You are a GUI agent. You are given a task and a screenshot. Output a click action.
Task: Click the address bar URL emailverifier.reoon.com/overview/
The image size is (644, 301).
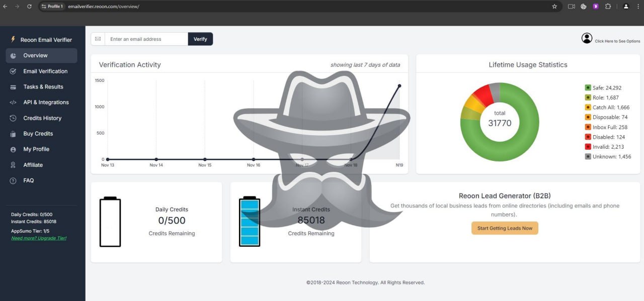(x=104, y=7)
